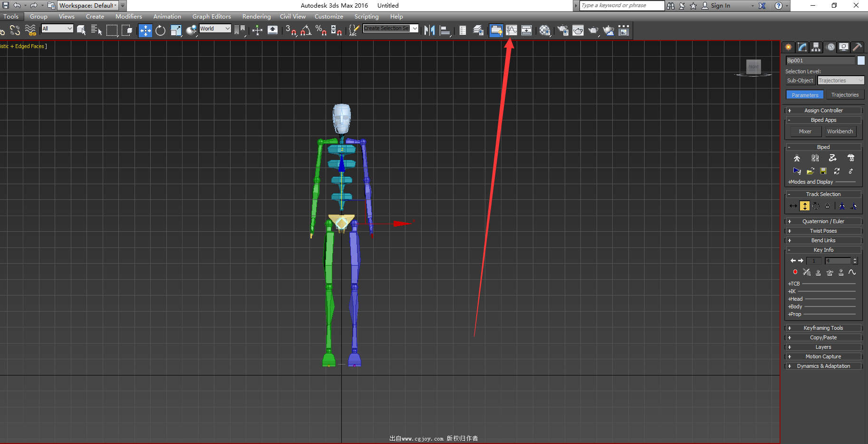Toggle Angle Snap
The width and height of the screenshot is (868, 444).
coord(306,30)
